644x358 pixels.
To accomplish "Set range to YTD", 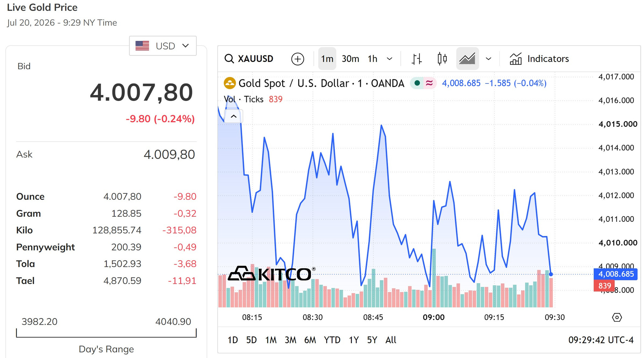I will pos(332,340).
